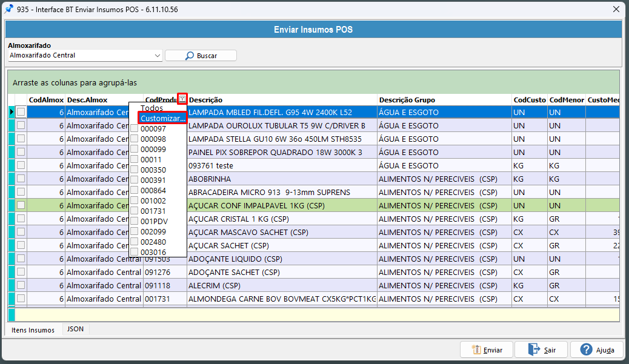629x364 pixels.
Task: Check filter value 00011
Action: click(135, 159)
